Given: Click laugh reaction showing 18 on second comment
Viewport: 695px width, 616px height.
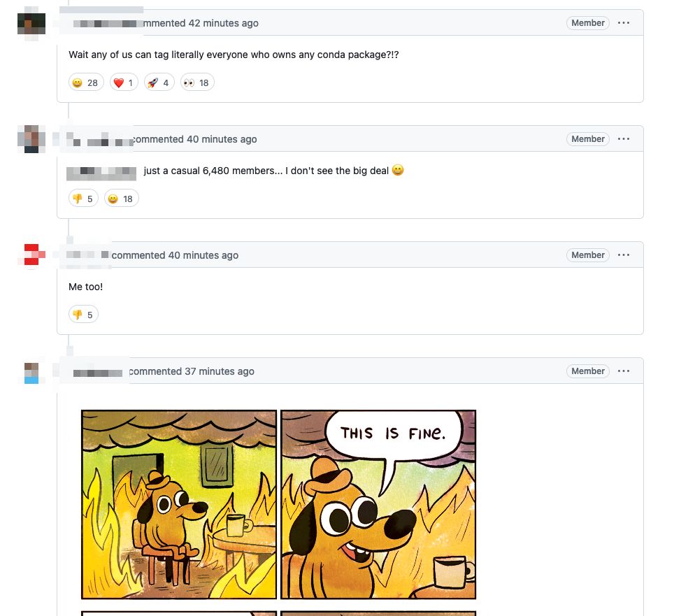Looking at the screenshot, I should click(122, 199).
